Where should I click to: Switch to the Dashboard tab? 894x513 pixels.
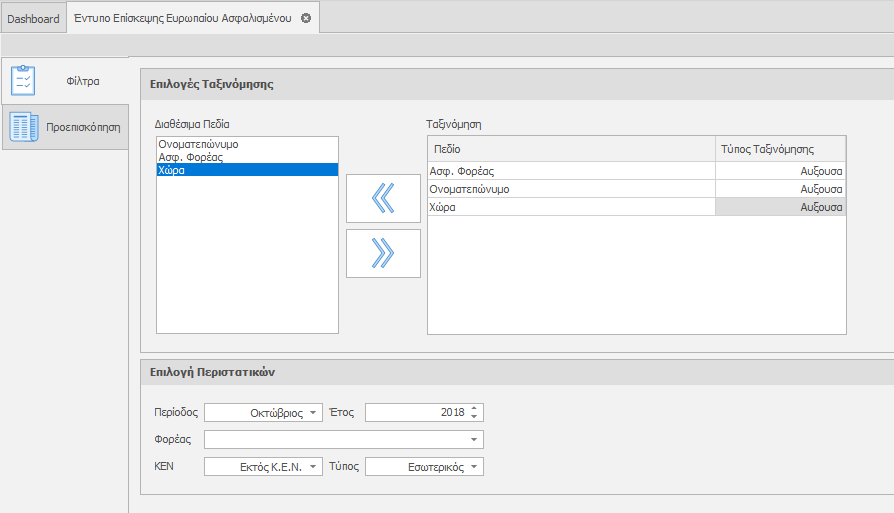click(x=33, y=19)
